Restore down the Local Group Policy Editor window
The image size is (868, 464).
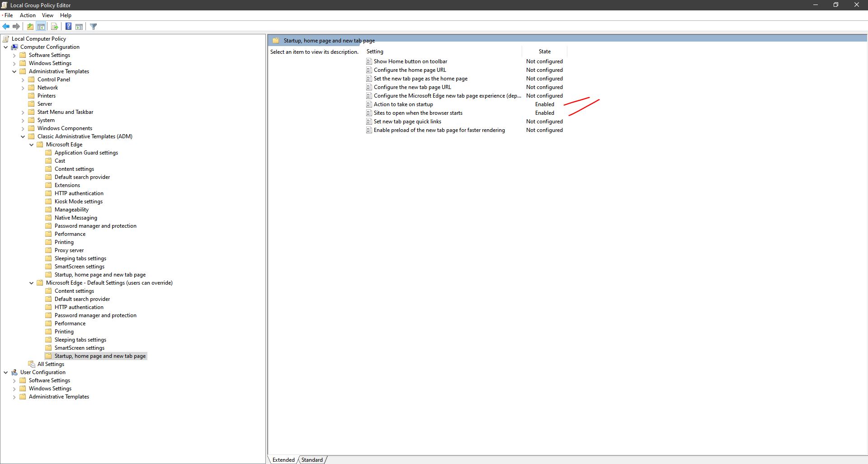pyautogui.click(x=836, y=5)
